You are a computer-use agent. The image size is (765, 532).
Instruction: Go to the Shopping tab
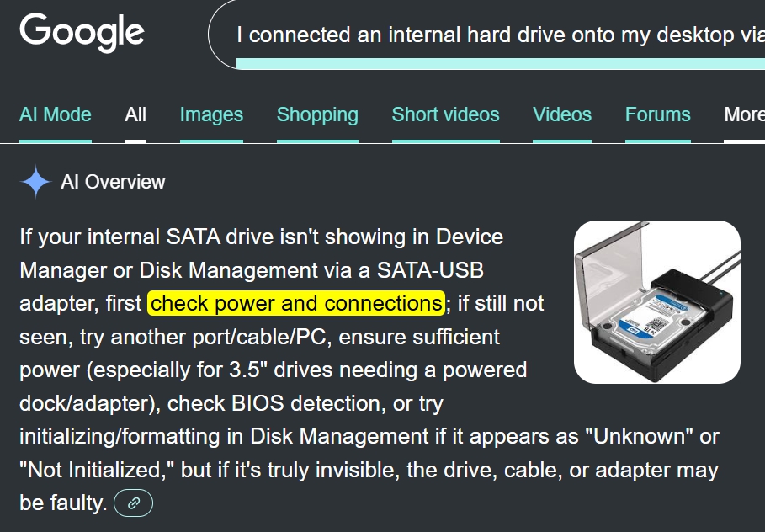tap(317, 114)
